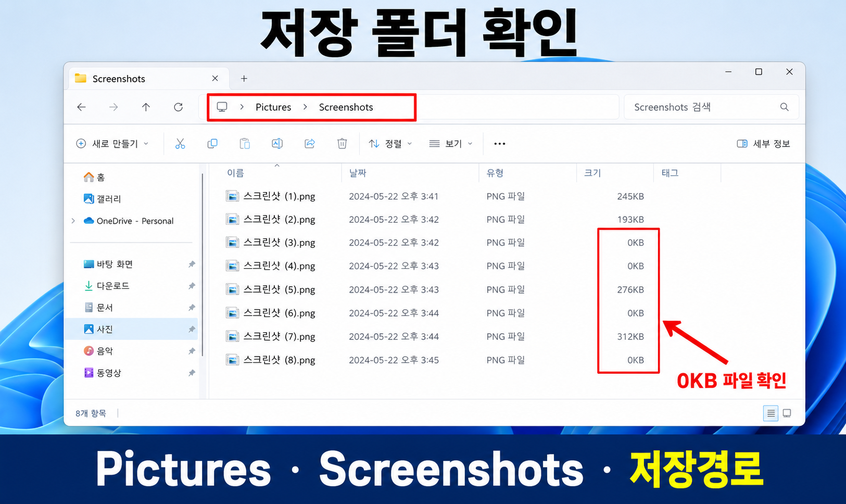This screenshot has width=846, height=504.
Task: Unpin 동영상 using its pin icon
Action: pos(192,373)
